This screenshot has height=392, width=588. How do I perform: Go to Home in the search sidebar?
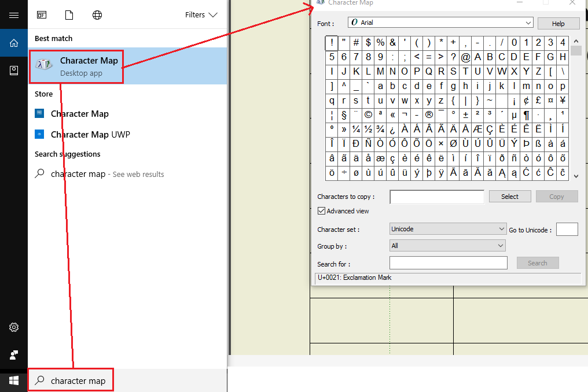14,43
